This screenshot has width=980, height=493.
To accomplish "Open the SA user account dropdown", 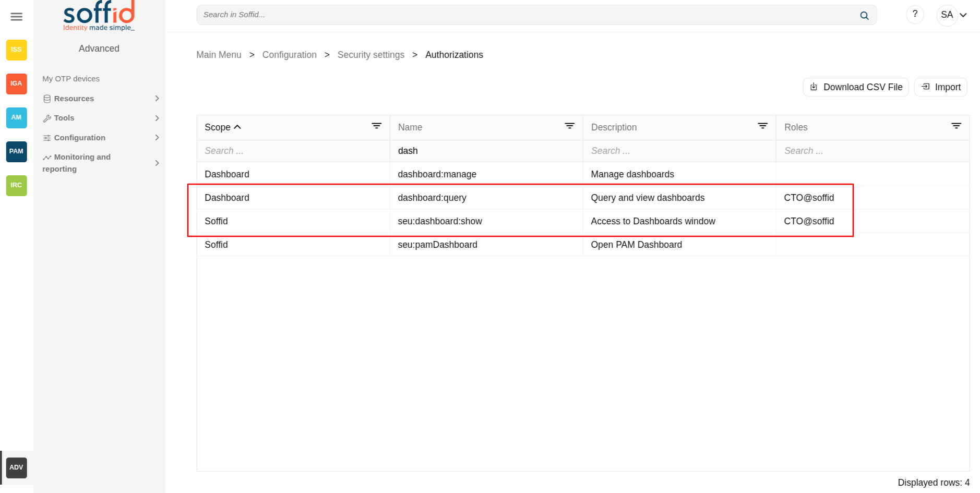I will click(x=953, y=15).
